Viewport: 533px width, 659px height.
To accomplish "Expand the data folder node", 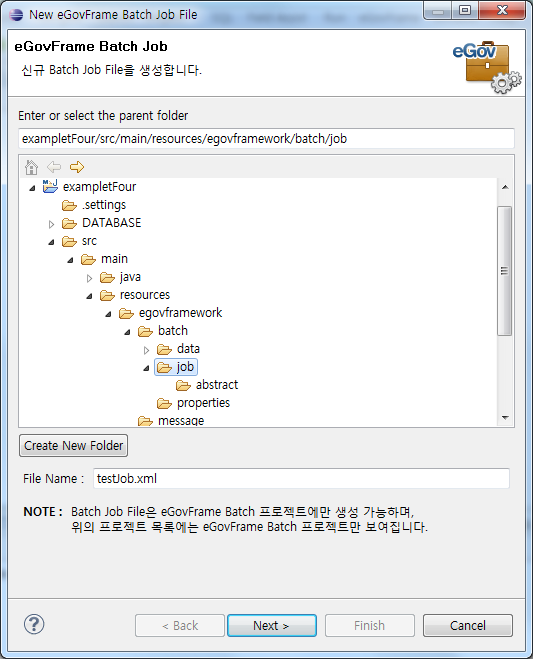I will 146,350.
